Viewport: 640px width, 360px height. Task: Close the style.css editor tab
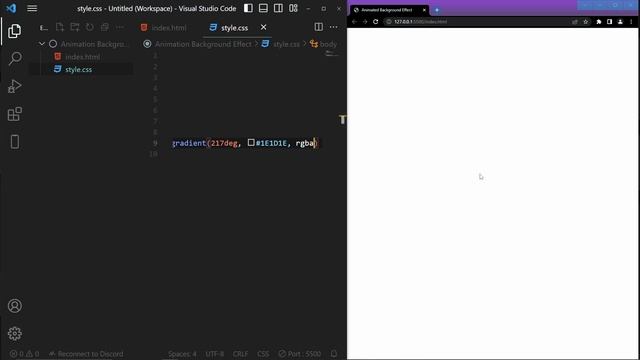tap(263, 27)
